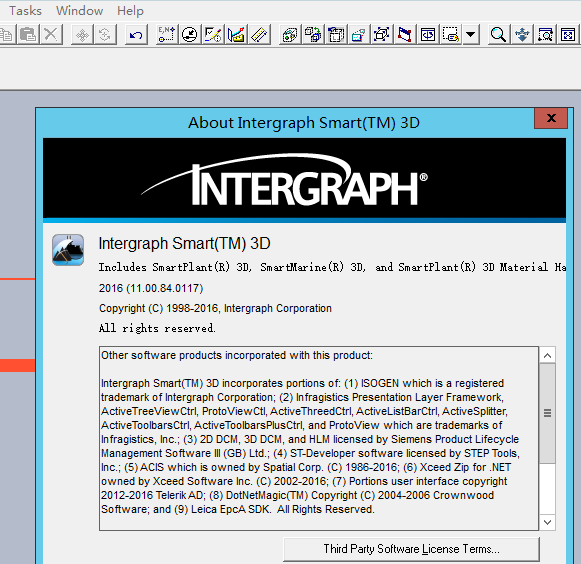This screenshot has width=581, height=564.
Task: Click the About Intergraph Smart(TM) 3D title bar
Action: [x=304, y=123]
